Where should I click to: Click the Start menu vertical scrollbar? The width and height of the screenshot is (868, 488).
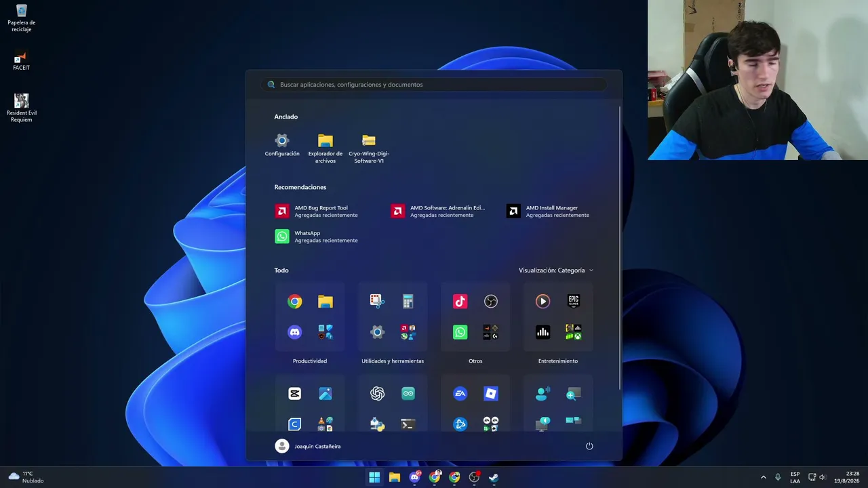coord(620,247)
